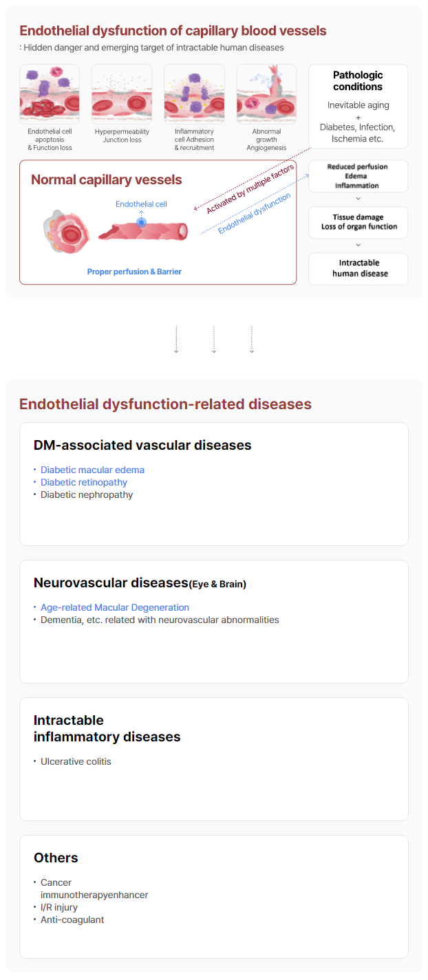Open the Diabetic macular edema link
428x980 pixels.
(x=92, y=470)
